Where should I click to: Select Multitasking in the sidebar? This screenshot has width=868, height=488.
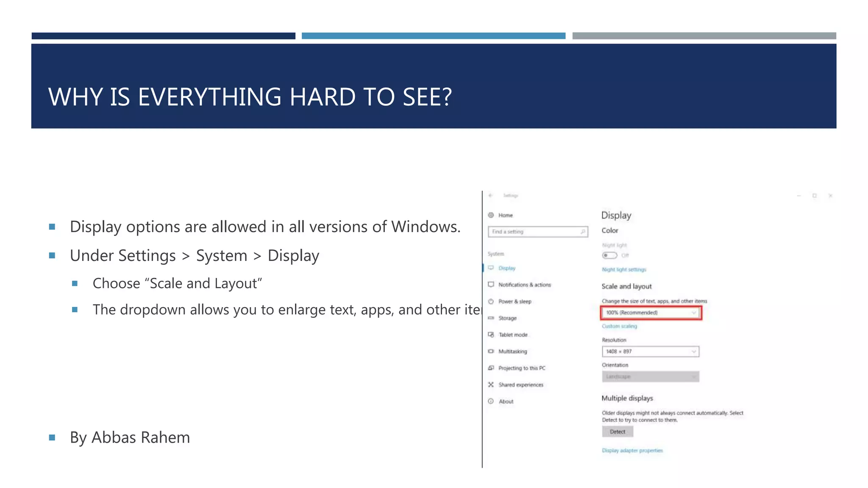point(513,351)
